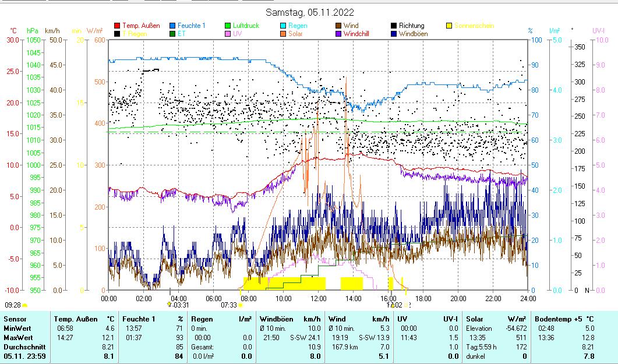Click the yellow down-arrow marker near 03:31

(x=169, y=304)
